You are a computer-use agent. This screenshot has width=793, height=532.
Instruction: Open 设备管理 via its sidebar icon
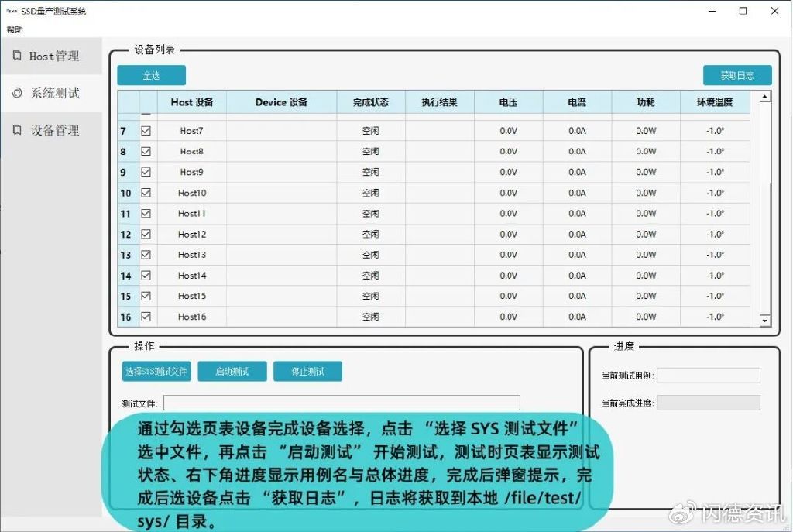[x=17, y=130]
